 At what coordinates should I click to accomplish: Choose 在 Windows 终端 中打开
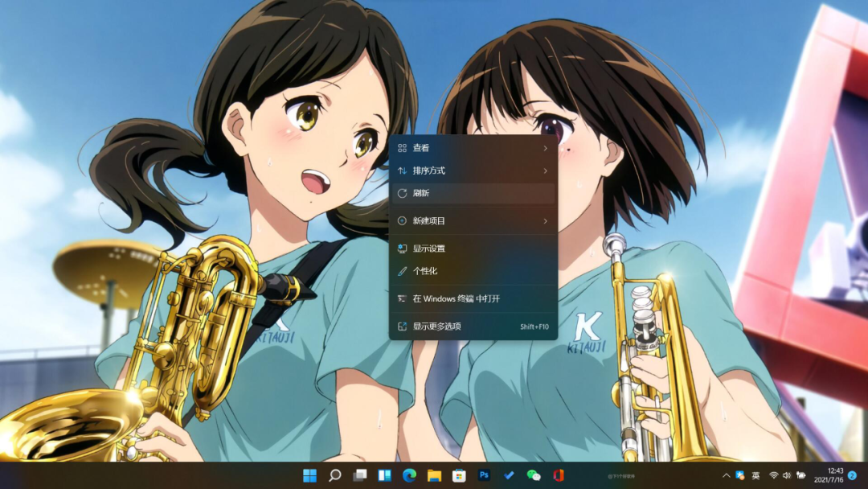coord(473,298)
